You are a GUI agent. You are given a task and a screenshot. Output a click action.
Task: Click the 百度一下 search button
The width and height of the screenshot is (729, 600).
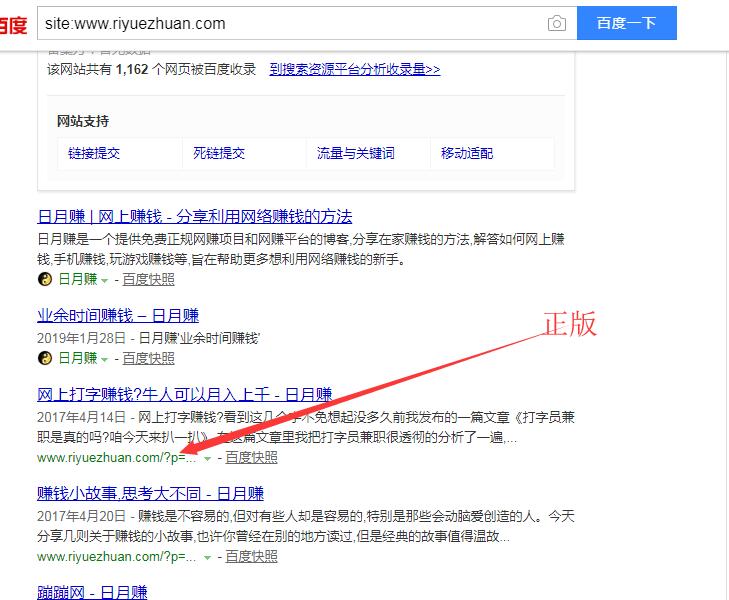tap(626, 23)
